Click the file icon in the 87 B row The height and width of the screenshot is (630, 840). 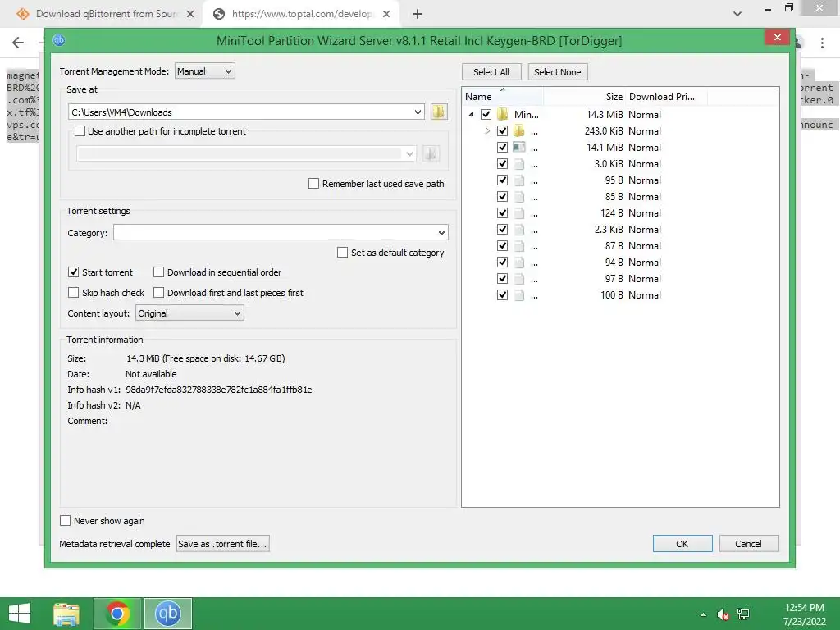(518, 245)
